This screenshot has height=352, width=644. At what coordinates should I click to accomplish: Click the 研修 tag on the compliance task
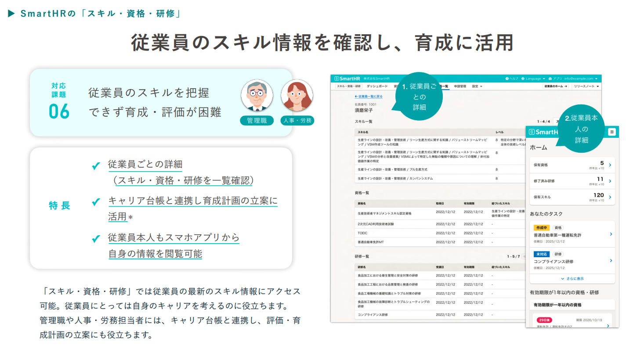pyautogui.click(x=557, y=254)
